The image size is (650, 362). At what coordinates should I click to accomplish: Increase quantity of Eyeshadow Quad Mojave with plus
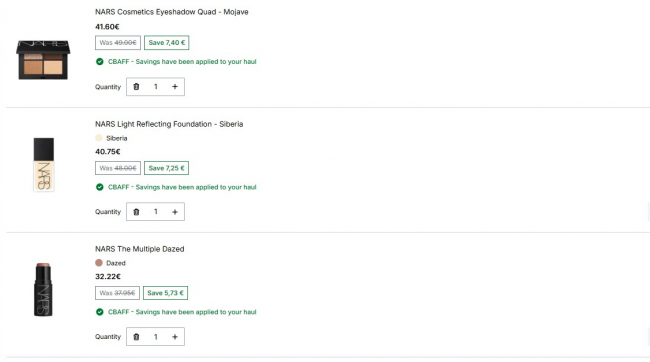click(175, 87)
